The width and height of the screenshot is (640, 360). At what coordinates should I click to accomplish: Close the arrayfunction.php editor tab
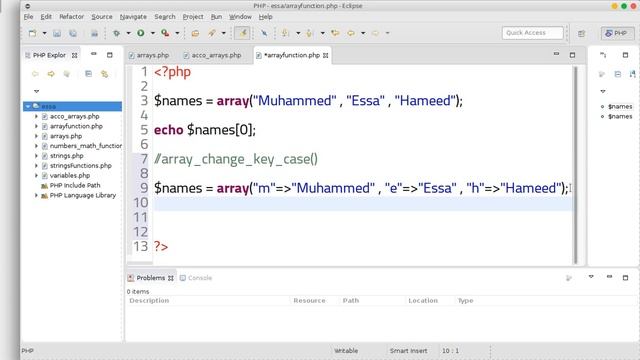(326, 56)
